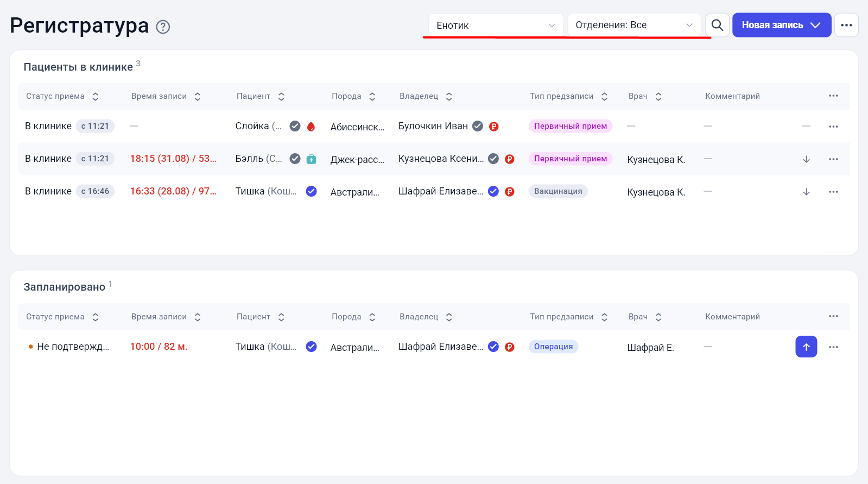Open row actions dots for planned Тишка 10:00

(833, 347)
